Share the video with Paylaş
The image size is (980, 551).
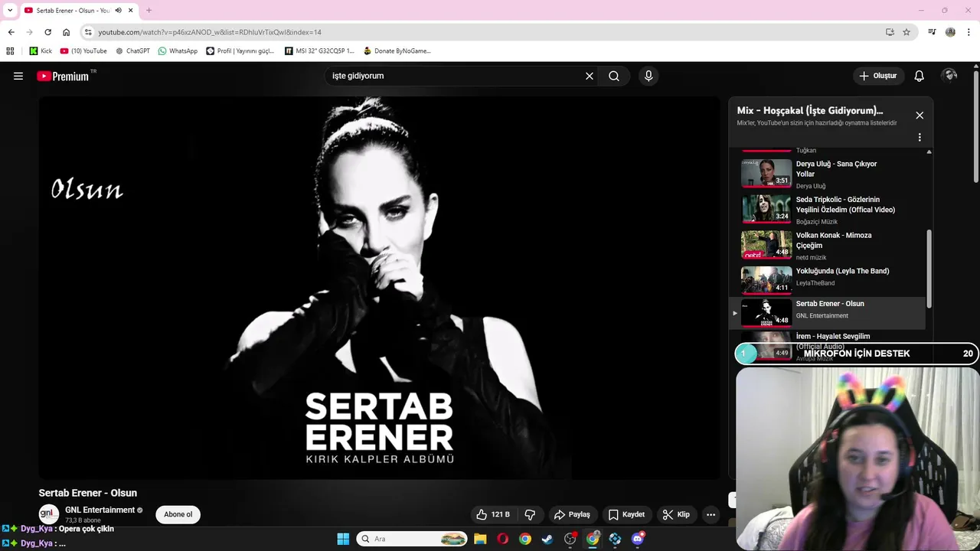point(572,514)
